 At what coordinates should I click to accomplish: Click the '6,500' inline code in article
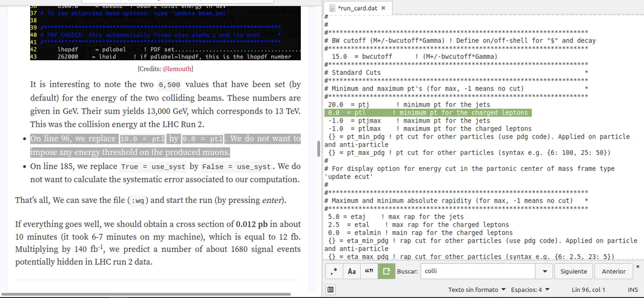[x=169, y=84]
